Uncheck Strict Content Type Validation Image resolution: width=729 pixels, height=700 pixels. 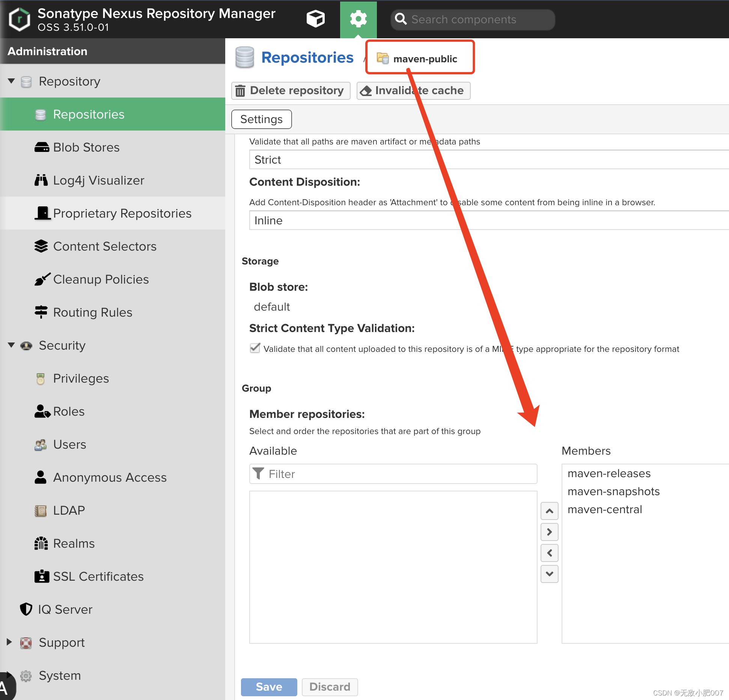255,348
